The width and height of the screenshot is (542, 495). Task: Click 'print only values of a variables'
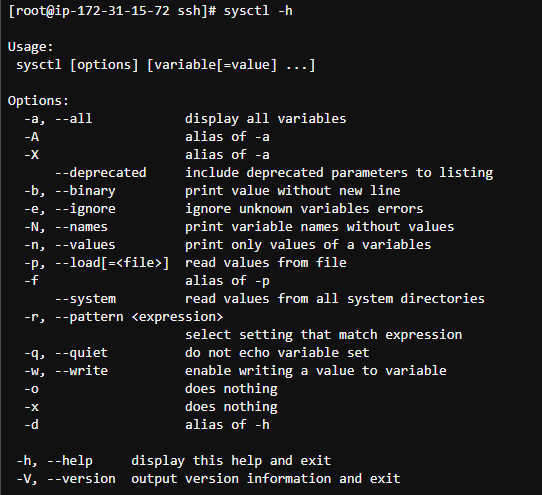pyautogui.click(x=308, y=244)
